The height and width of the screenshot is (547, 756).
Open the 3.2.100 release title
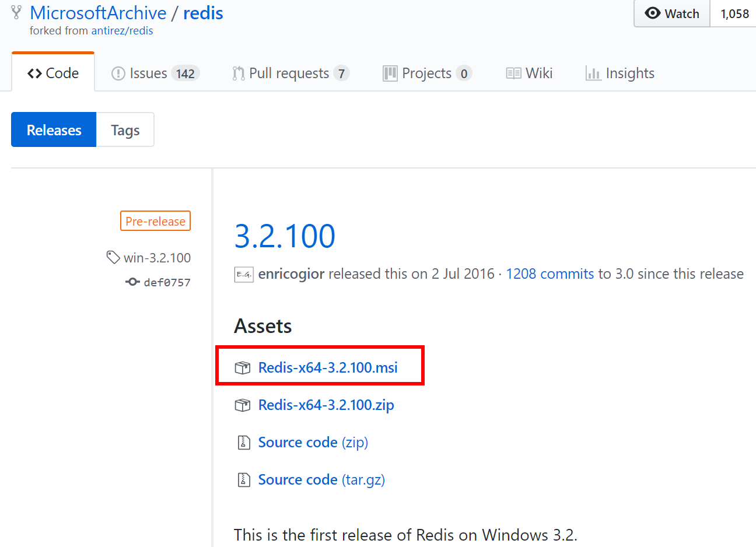(x=285, y=236)
